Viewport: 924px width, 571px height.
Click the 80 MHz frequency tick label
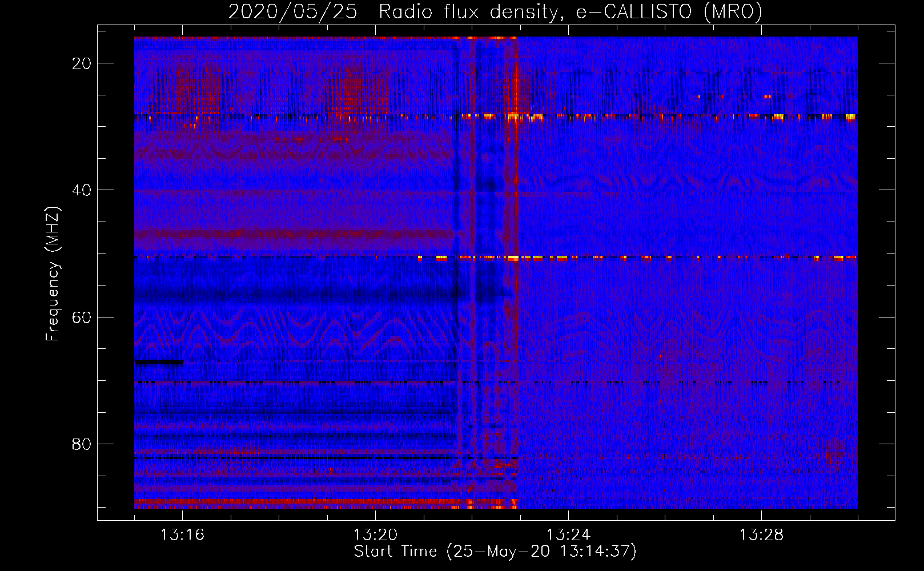coord(82,444)
